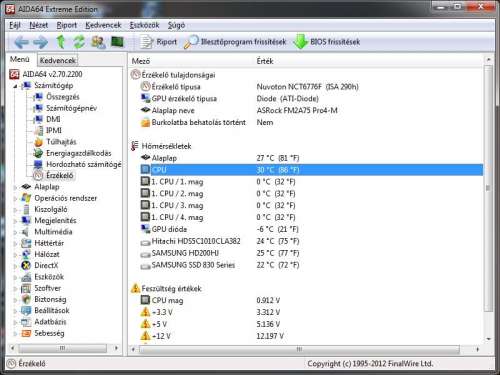This screenshot has height=375, width=500.
Task: Select the +12 V voltage row
Action: coord(306,336)
